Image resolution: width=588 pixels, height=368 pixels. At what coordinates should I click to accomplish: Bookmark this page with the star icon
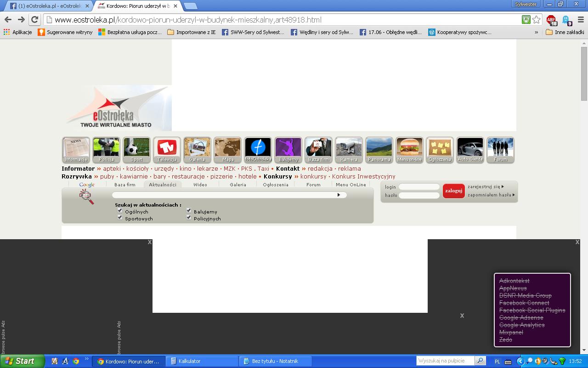(536, 20)
